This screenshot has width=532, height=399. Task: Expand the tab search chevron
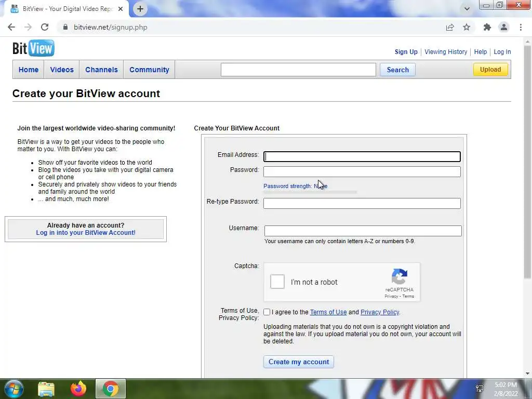pos(467,9)
